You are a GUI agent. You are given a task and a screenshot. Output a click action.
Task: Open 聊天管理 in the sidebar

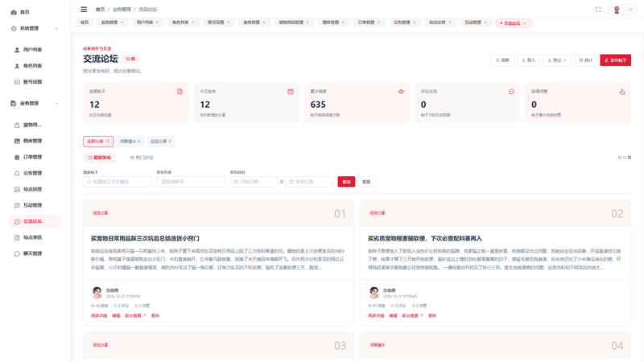(33, 253)
